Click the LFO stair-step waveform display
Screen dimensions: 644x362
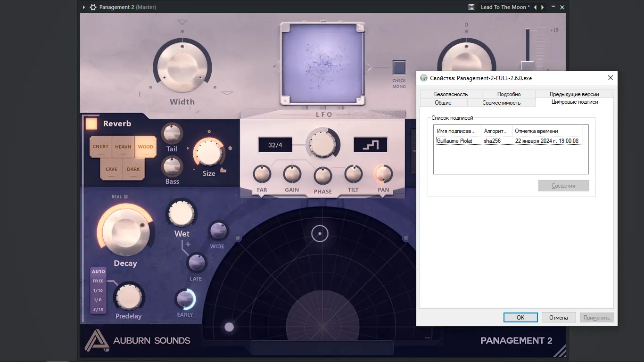tap(371, 145)
